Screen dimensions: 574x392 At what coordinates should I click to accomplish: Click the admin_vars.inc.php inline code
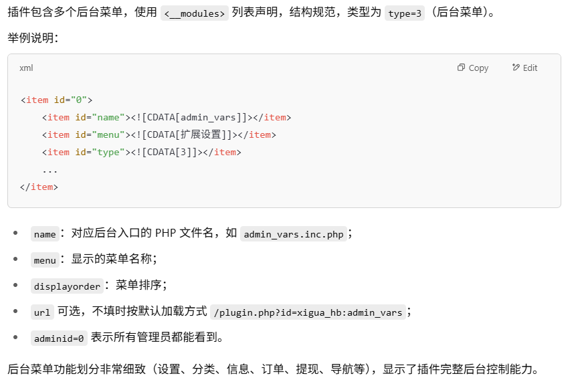click(294, 234)
